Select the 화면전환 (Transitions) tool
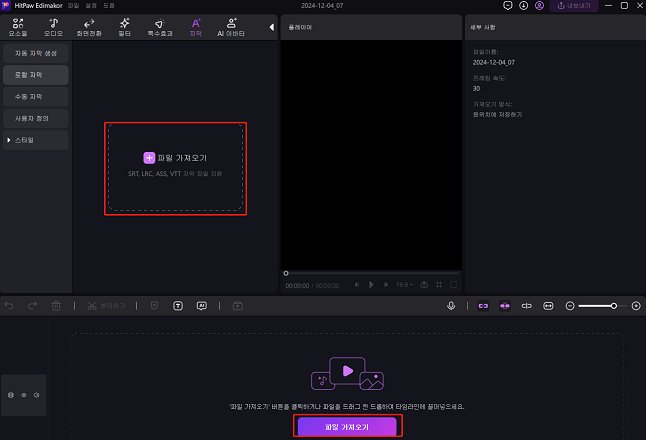 [89, 26]
